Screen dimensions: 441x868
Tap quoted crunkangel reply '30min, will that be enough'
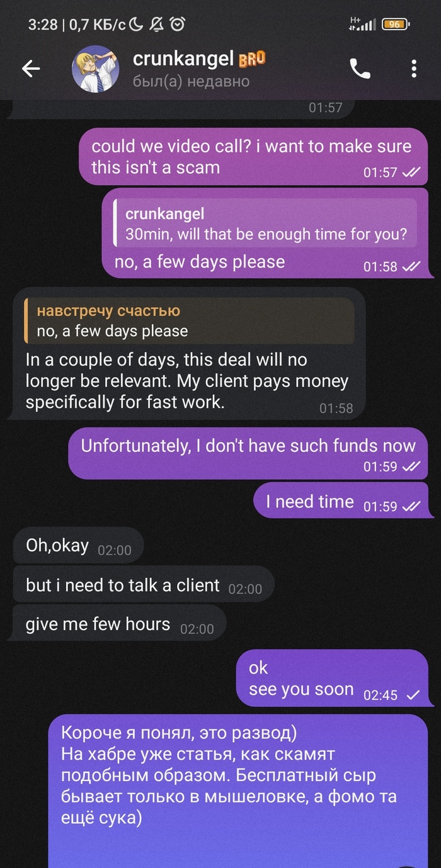(265, 223)
